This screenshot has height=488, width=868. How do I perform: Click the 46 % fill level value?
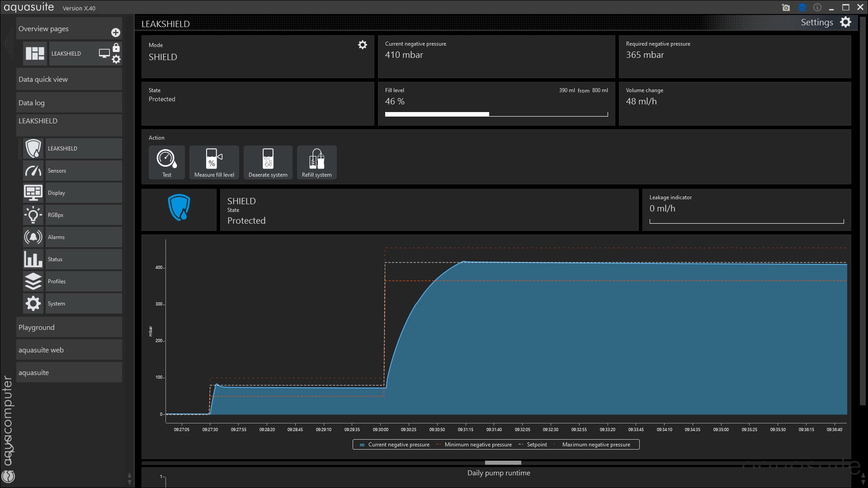[395, 101]
